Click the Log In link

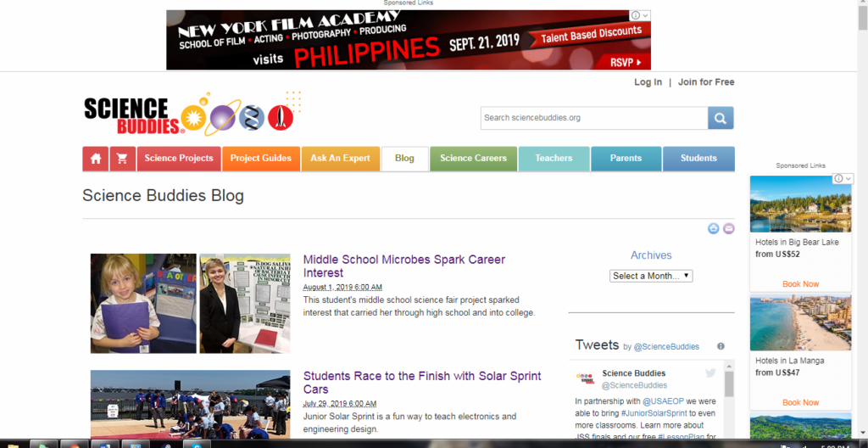[x=648, y=82]
